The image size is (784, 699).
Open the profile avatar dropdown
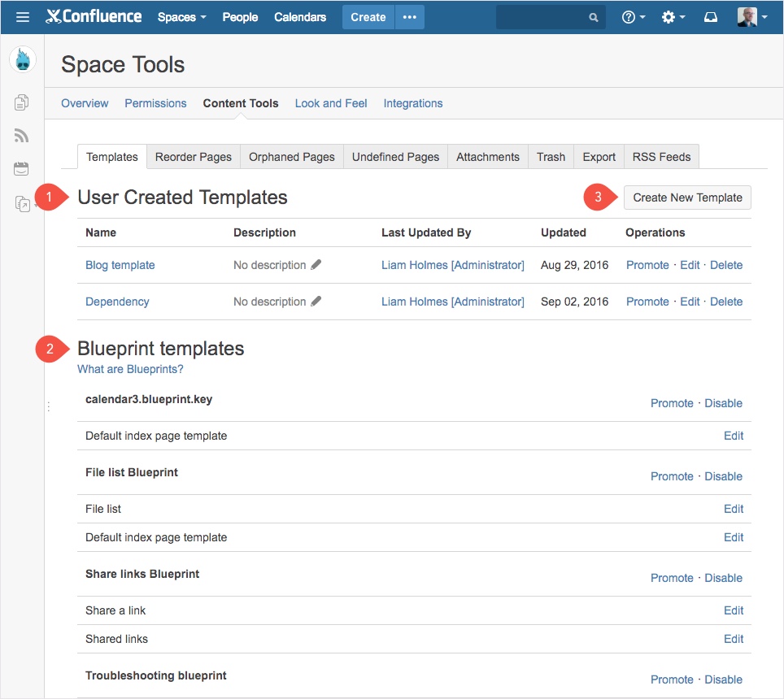pyautogui.click(x=750, y=16)
